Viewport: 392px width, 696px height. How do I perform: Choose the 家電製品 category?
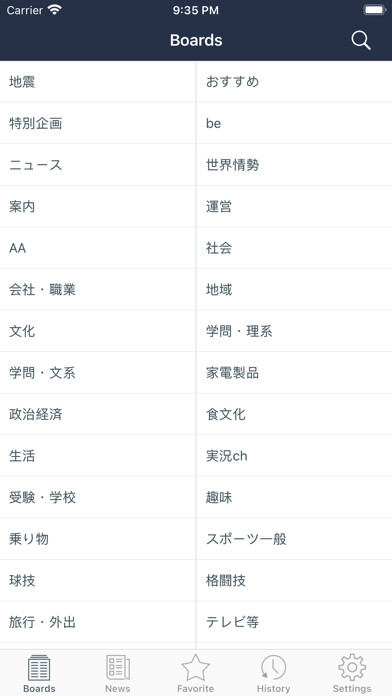294,372
